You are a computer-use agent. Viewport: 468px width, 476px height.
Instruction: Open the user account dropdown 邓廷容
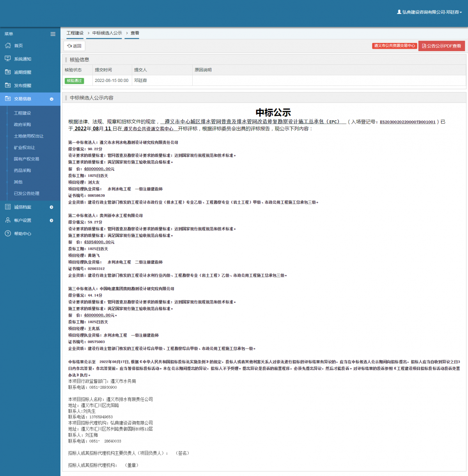[x=429, y=12]
